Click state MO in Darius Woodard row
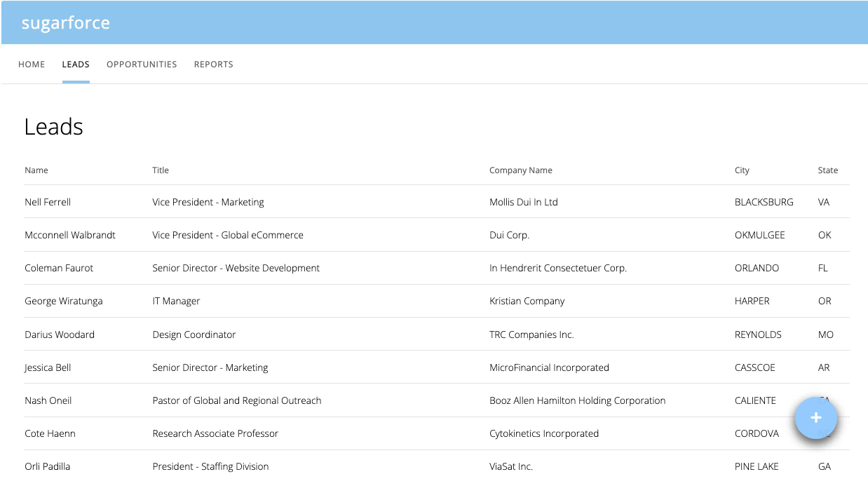 pyautogui.click(x=826, y=335)
